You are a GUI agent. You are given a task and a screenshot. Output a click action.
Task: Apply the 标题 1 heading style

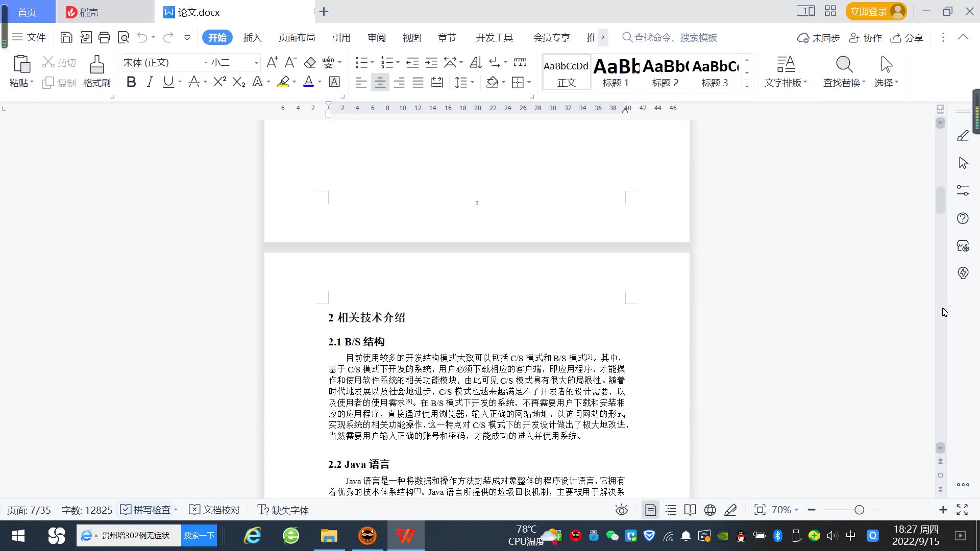click(616, 72)
